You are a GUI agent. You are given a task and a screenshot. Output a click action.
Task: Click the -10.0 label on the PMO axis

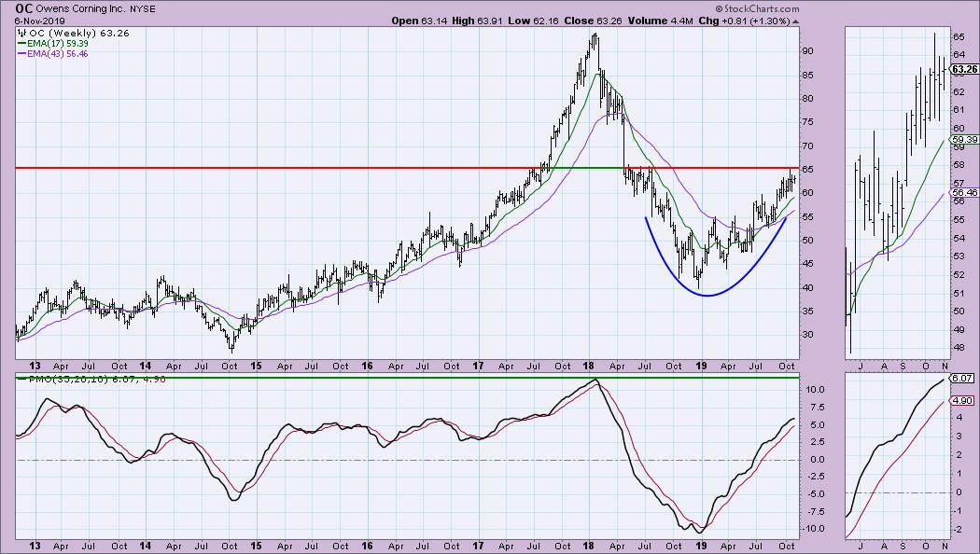813,529
